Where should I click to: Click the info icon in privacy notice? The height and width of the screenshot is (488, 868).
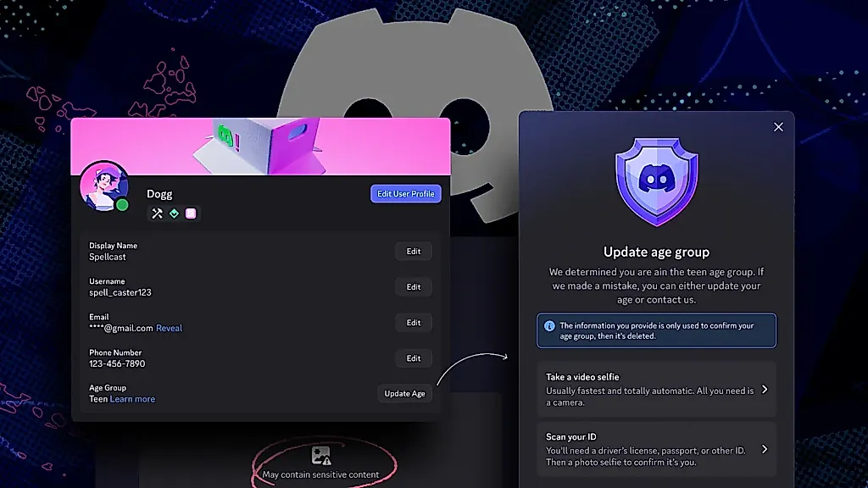549,326
